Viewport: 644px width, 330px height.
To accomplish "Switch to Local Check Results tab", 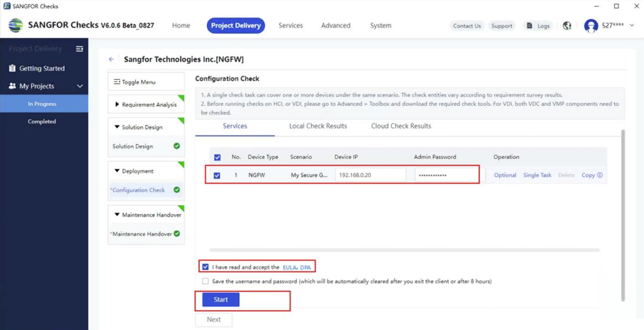I will [x=318, y=126].
